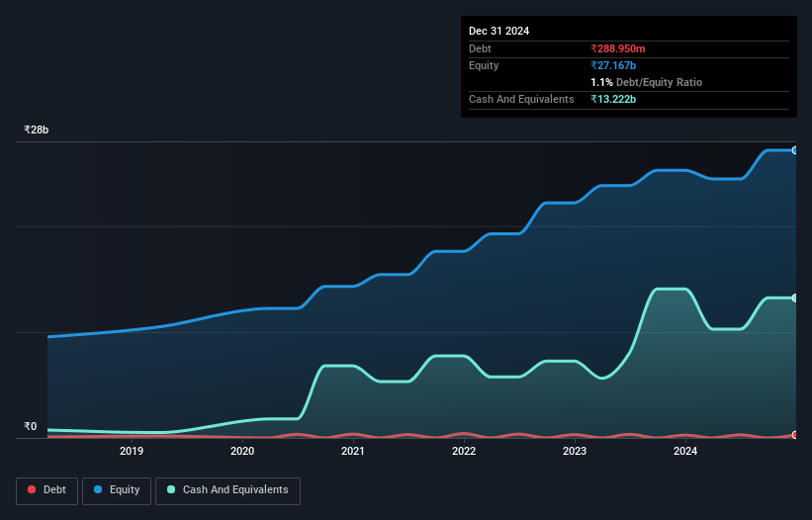Click the red Debt legend dot
This screenshot has height=520, width=812.
pos(32,489)
